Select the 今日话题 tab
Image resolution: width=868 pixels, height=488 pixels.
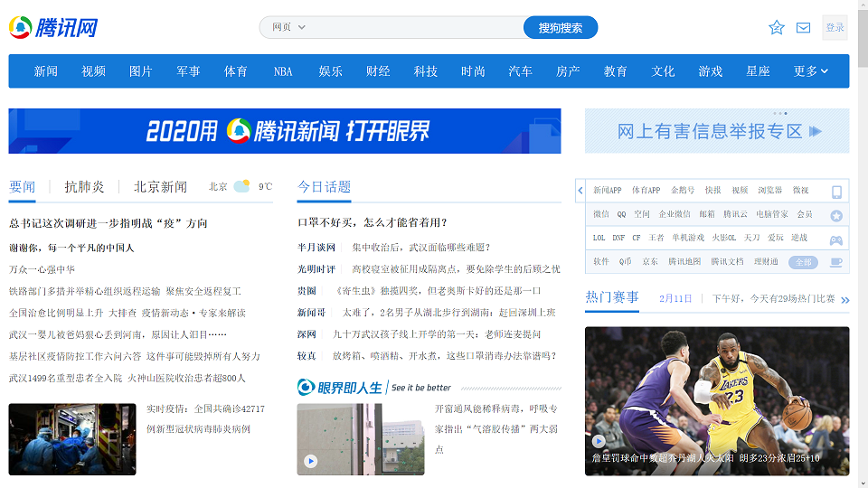[324, 187]
